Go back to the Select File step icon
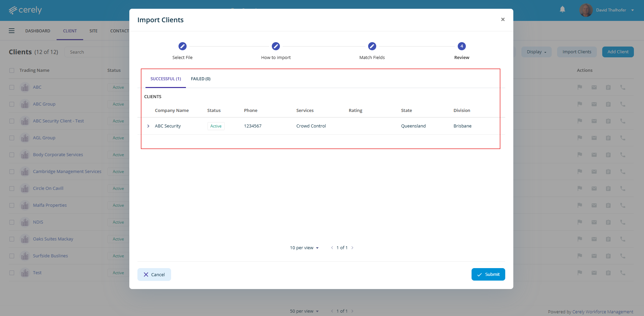Screen dimensions: 644x316 (183, 46)
